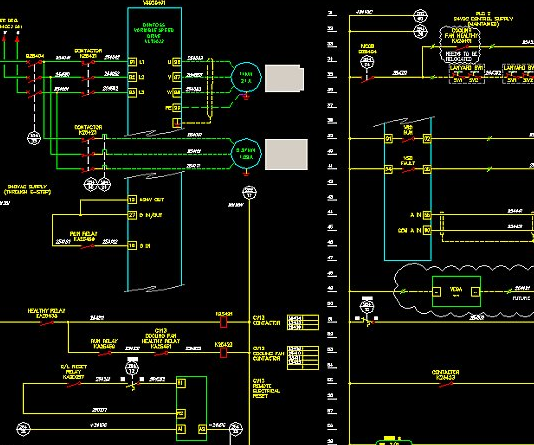The image size is (534, 445).
Task: Click the Danfoss Variable Speed Drive label
Action: (x=154, y=33)
